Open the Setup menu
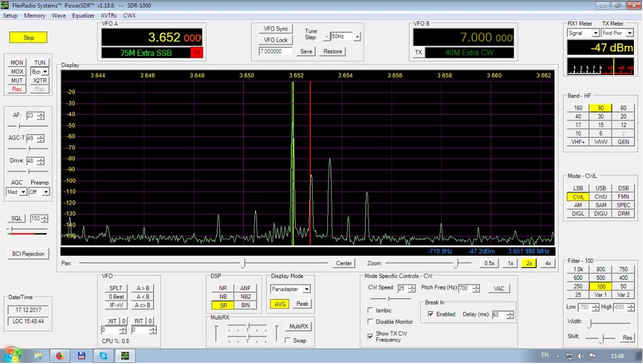The width and height of the screenshot is (643, 364). point(10,16)
